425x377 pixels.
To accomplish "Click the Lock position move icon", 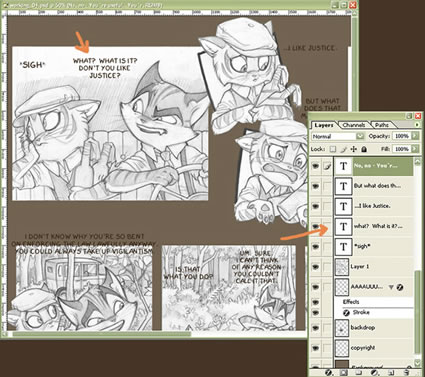I will pos(354,149).
